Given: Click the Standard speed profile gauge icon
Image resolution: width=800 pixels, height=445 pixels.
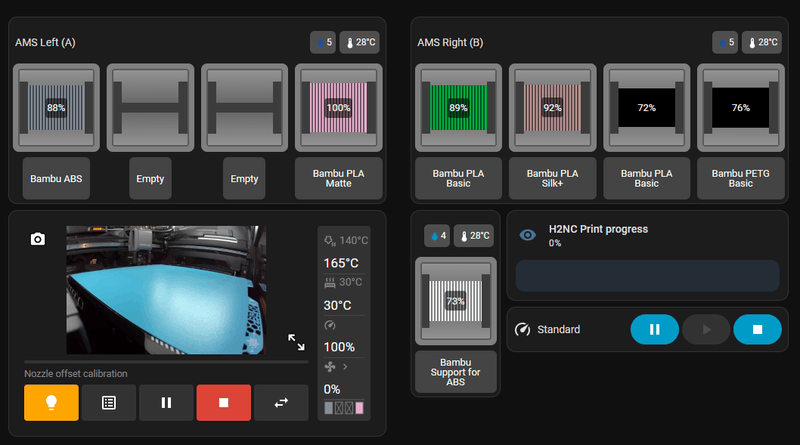Looking at the screenshot, I should (x=522, y=330).
